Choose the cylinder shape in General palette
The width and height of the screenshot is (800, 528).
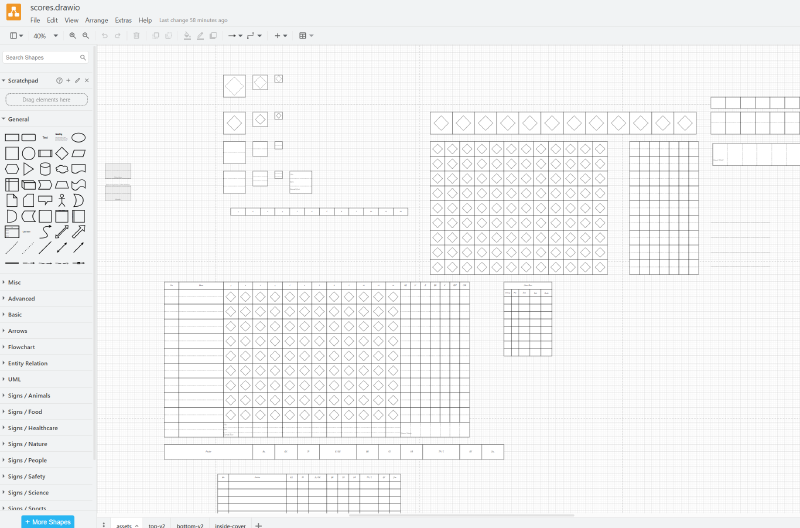[45, 169]
